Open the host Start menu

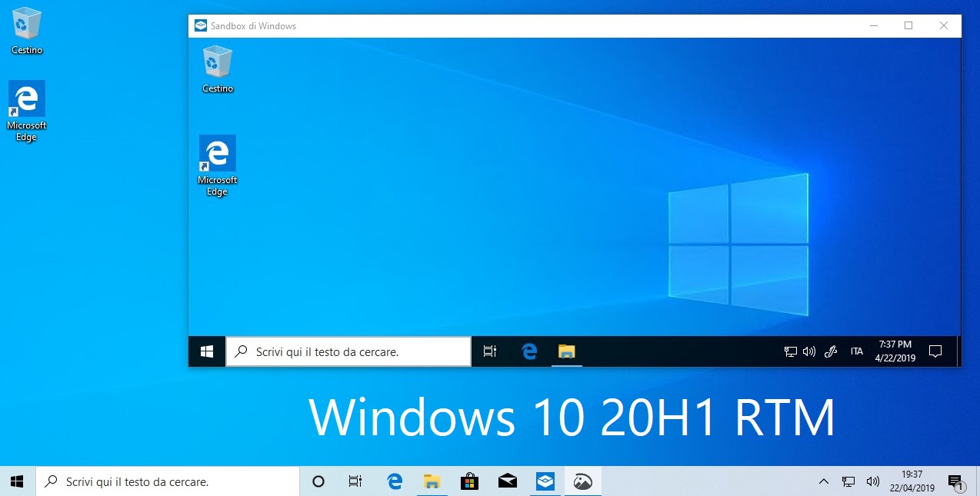(17, 481)
